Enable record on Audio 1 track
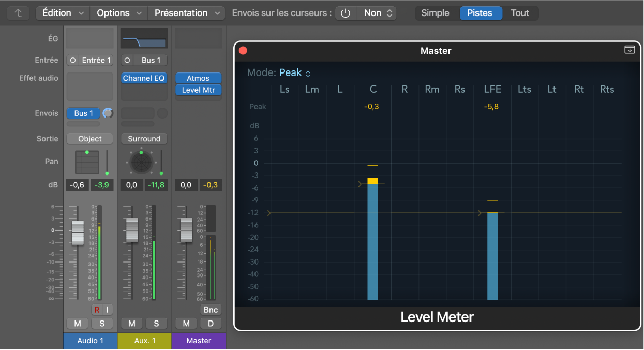The height and width of the screenshot is (350, 644). click(97, 310)
